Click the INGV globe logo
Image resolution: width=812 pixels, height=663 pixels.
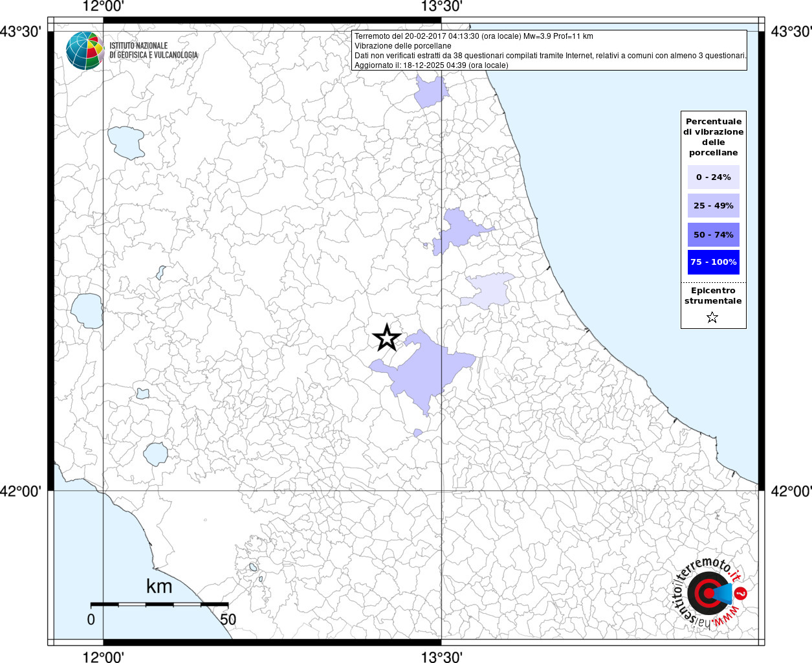coord(85,51)
